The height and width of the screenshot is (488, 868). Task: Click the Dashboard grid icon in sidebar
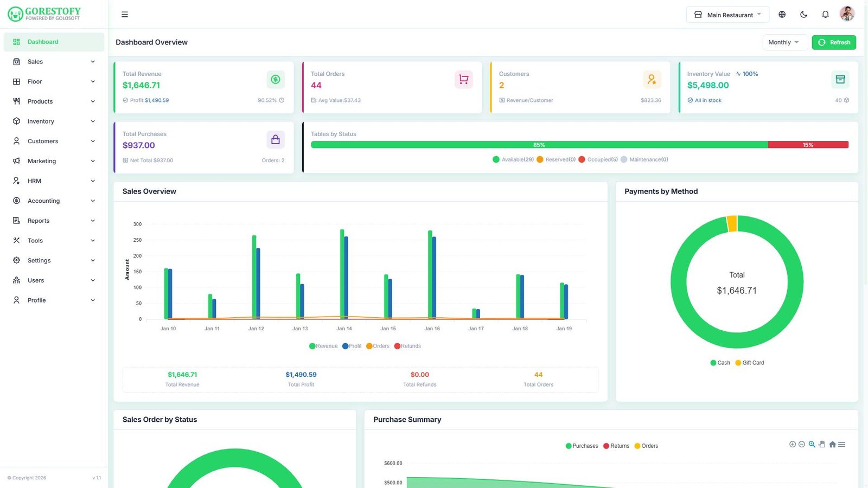pyautogui.click(x=16, y=42)
